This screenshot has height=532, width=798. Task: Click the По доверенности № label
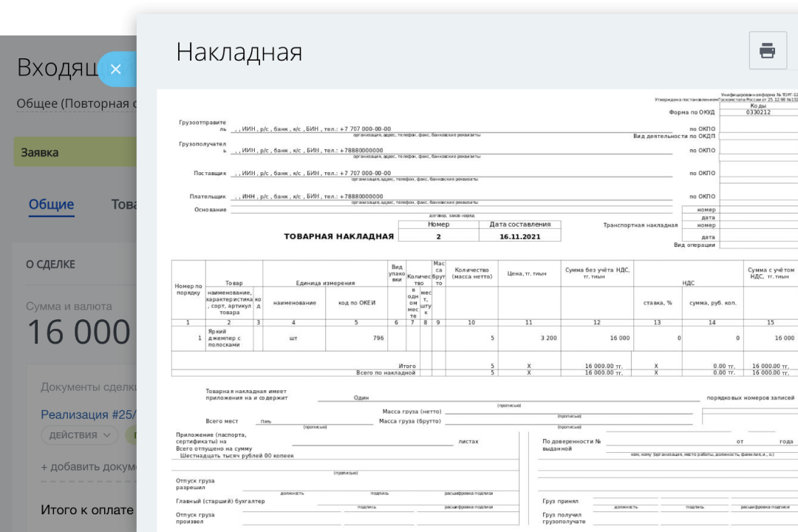click(571, 441)
